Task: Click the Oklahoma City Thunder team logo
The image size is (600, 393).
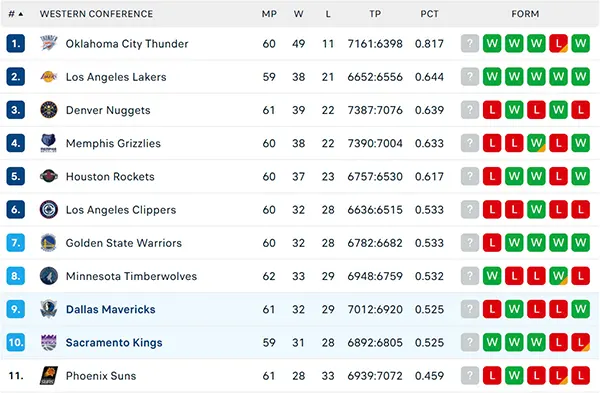Action: pyautogui.click(x=49, y=43)
